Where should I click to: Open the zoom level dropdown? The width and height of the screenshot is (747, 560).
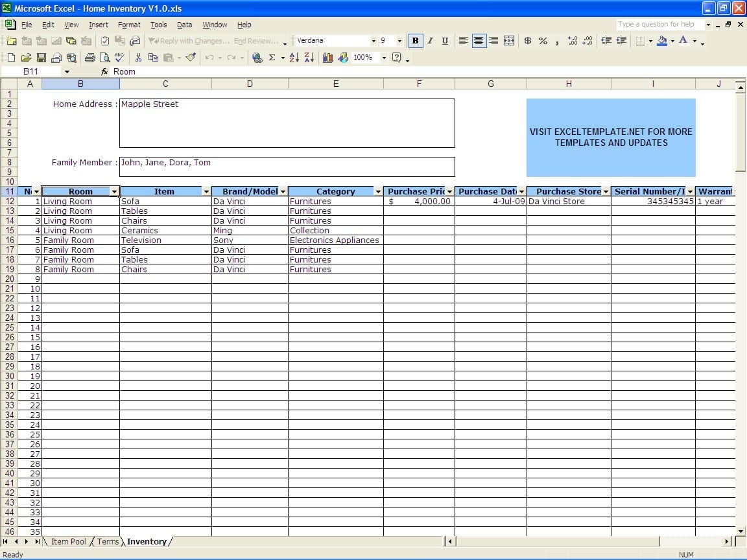[379, 58]
